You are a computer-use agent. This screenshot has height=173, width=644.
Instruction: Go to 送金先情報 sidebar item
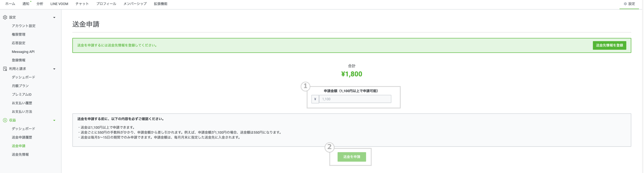point(20,154)
